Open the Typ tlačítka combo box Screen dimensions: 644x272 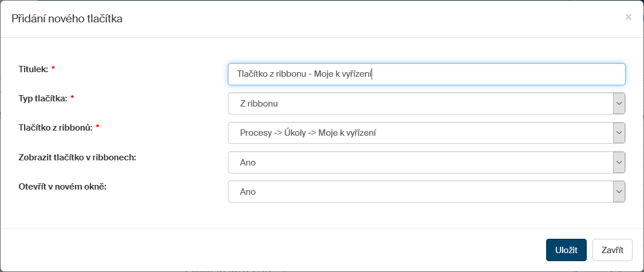tap(420, 104)
